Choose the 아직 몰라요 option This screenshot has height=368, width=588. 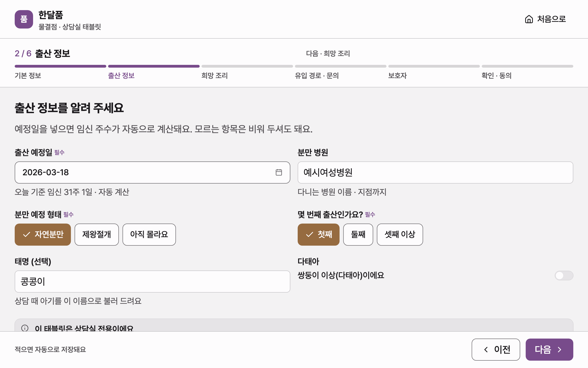tap(149, 234)
